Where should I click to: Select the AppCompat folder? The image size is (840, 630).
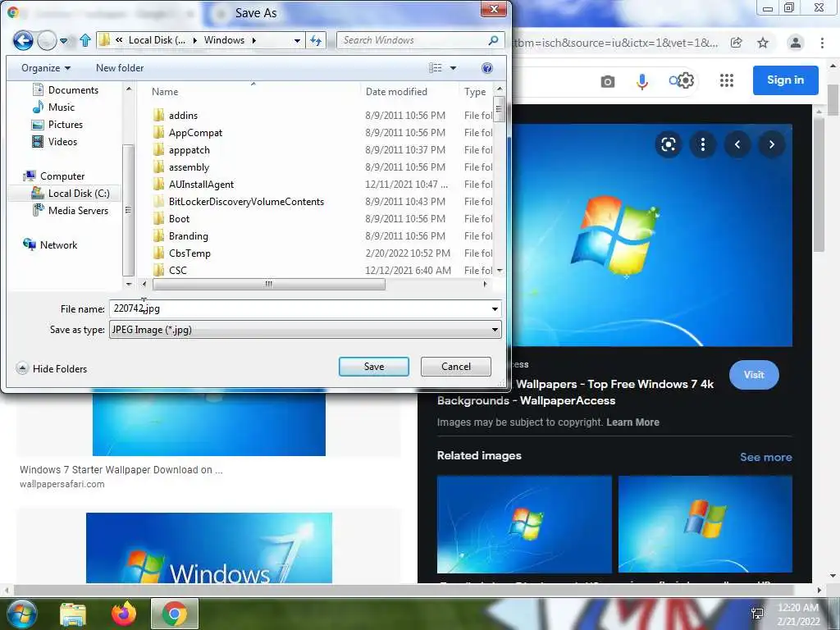point(188,133)
